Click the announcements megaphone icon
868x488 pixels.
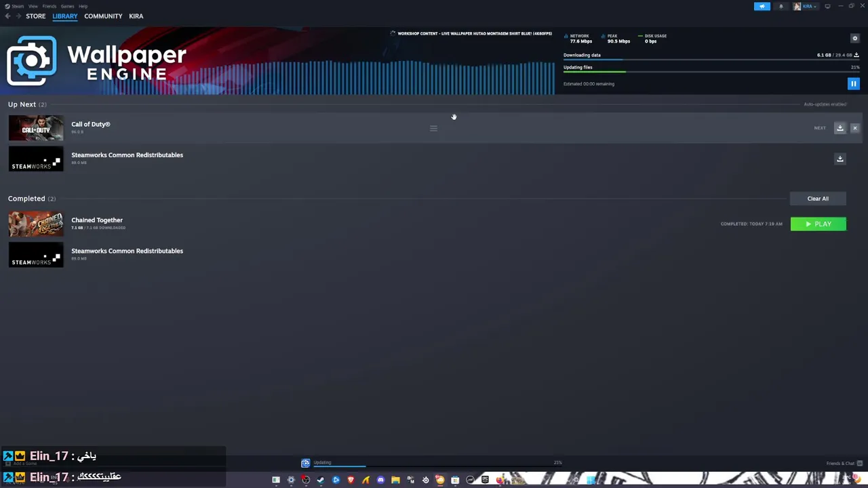[762, 6]
